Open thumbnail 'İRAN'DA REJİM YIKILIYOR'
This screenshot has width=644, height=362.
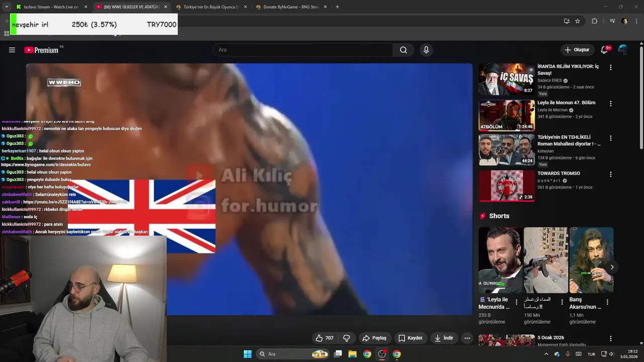(507, 79)
